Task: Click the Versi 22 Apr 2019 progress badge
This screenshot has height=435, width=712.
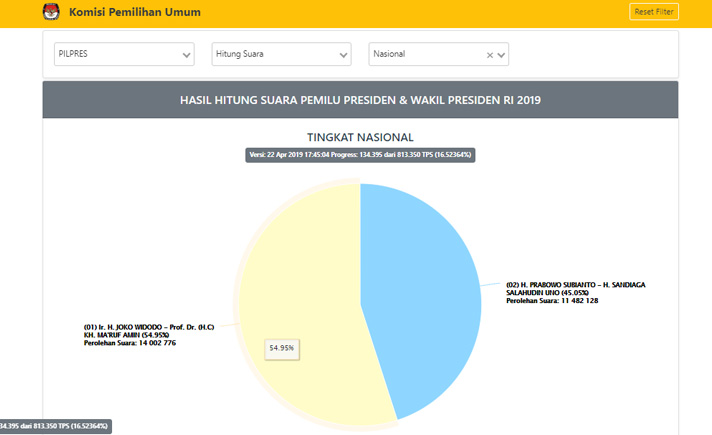Action: (x=360, y=155)
